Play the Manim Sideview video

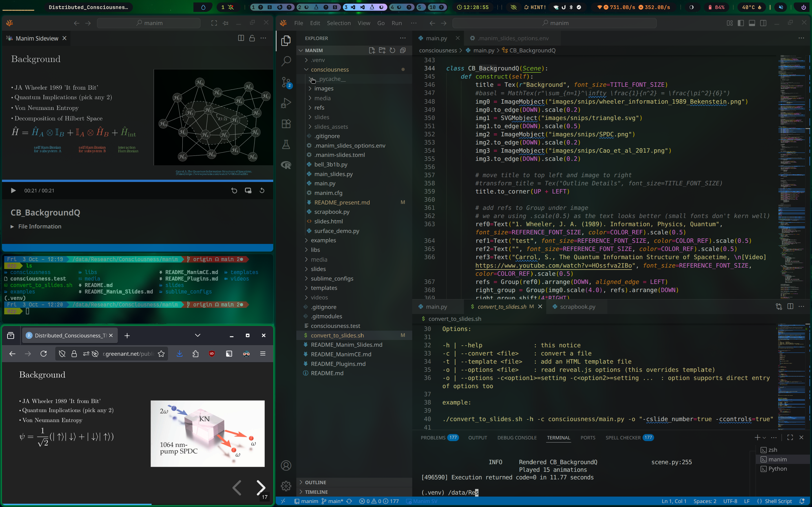tap(13, 190)
